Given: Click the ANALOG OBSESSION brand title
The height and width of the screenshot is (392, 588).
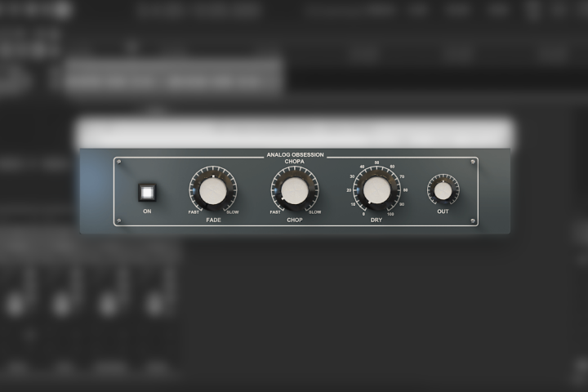Looking at the screenshot, I should click(x=295, y=154).
